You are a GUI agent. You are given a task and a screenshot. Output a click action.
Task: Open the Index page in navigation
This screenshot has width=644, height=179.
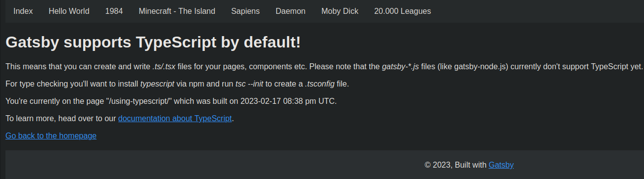click(23, 11)
